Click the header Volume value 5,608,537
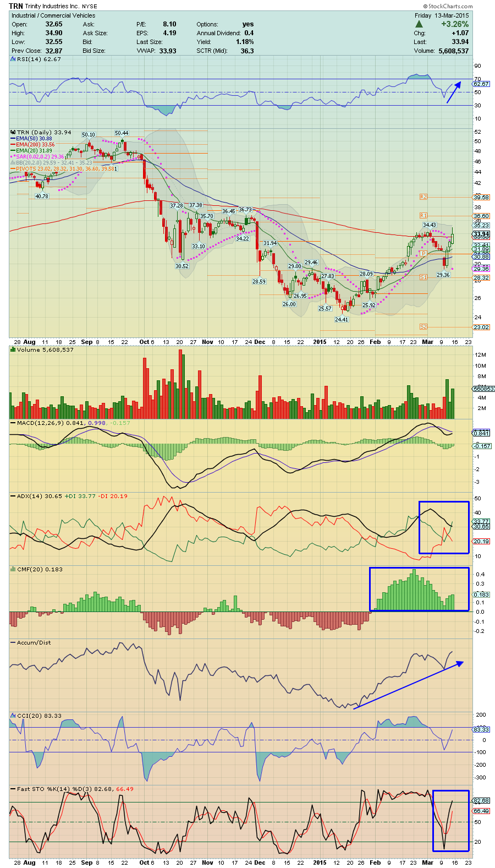This screenshot has height=868, width=495. click(454, 51)
